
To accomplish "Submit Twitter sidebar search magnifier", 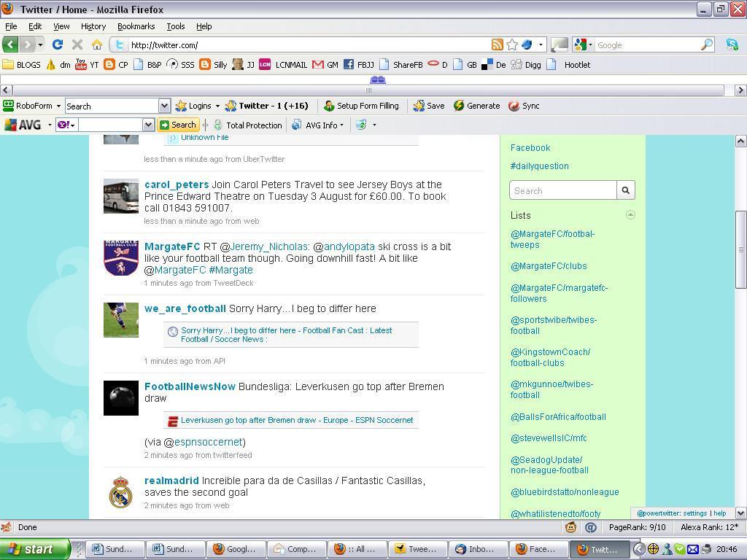I will coord(625,190).
